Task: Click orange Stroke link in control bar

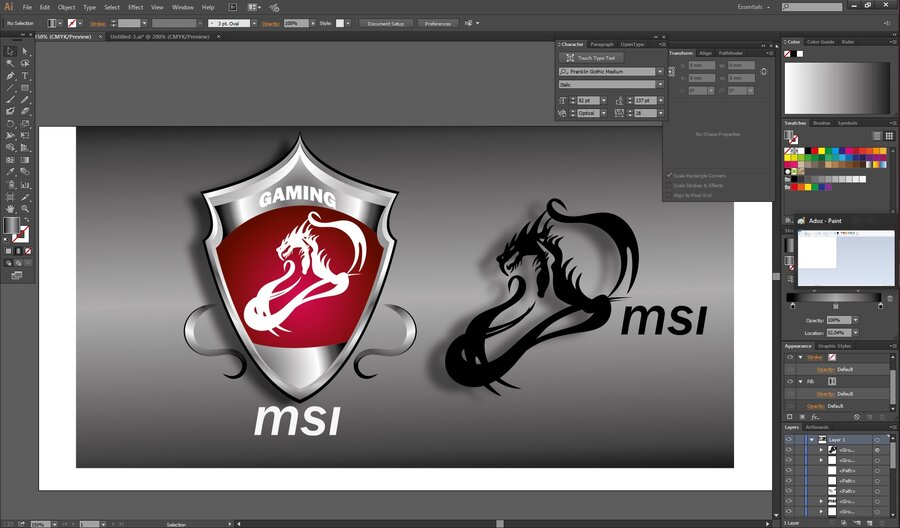Action: [x=98, y=24]
